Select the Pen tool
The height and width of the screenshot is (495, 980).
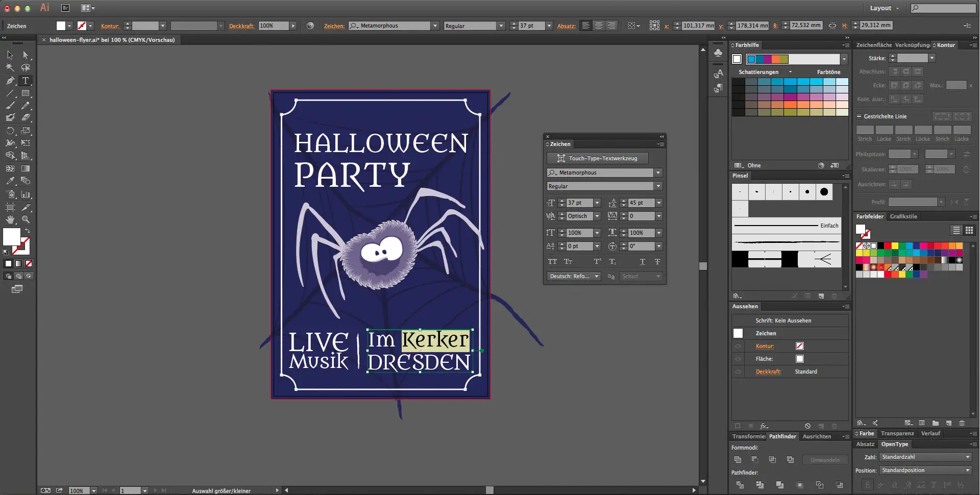click(10, 81)
